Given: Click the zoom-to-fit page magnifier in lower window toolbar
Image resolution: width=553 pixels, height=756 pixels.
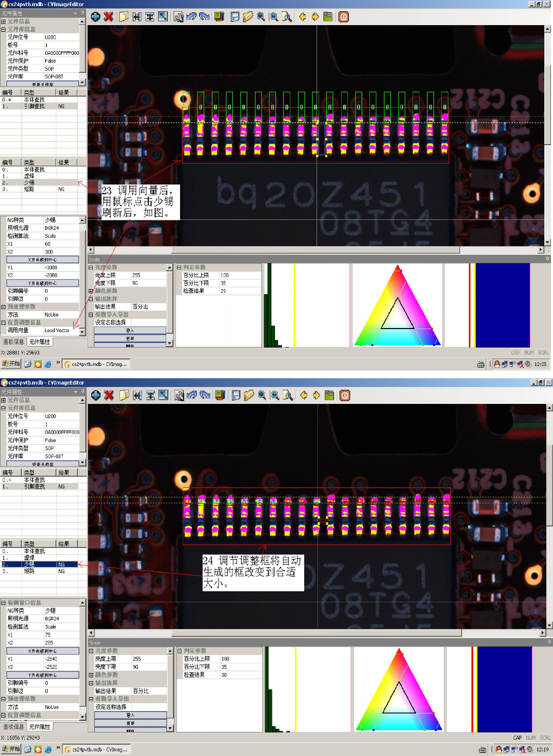Looking at the screenshot, I should (x=288, y=395).
